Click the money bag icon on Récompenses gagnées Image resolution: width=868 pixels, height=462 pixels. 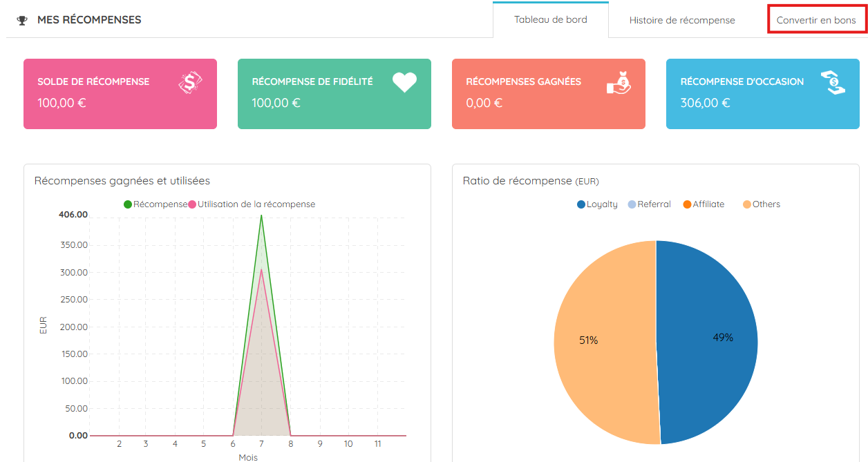619,83
